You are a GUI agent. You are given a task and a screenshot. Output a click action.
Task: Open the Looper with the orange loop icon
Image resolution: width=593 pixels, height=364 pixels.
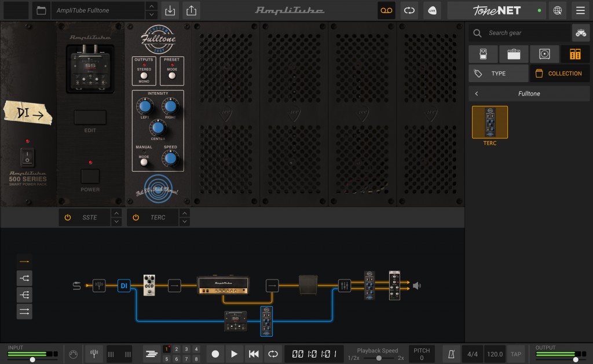tap(386, 10)
